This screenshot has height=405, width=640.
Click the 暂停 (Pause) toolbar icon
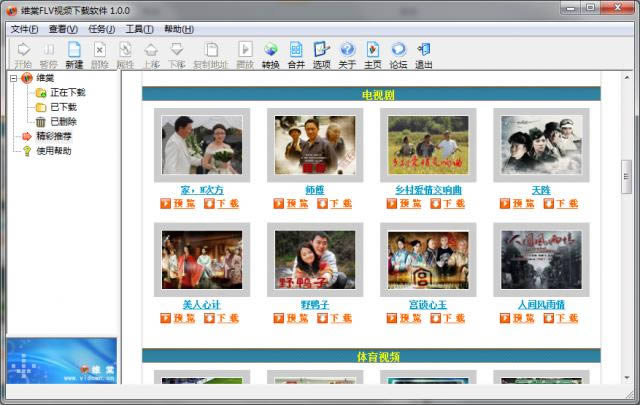click(49, 55)
